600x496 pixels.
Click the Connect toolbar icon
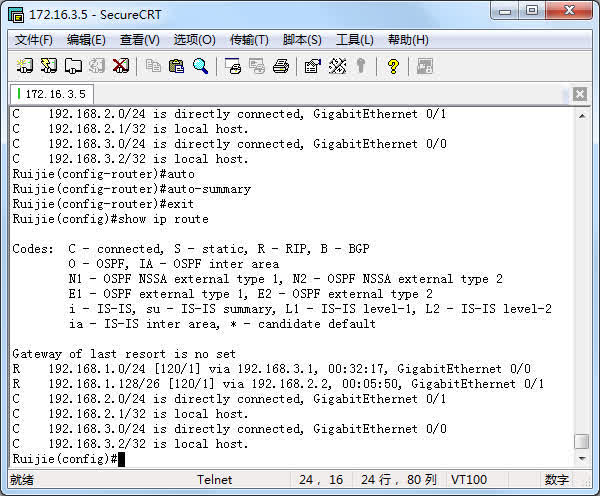tap(25, 66)
